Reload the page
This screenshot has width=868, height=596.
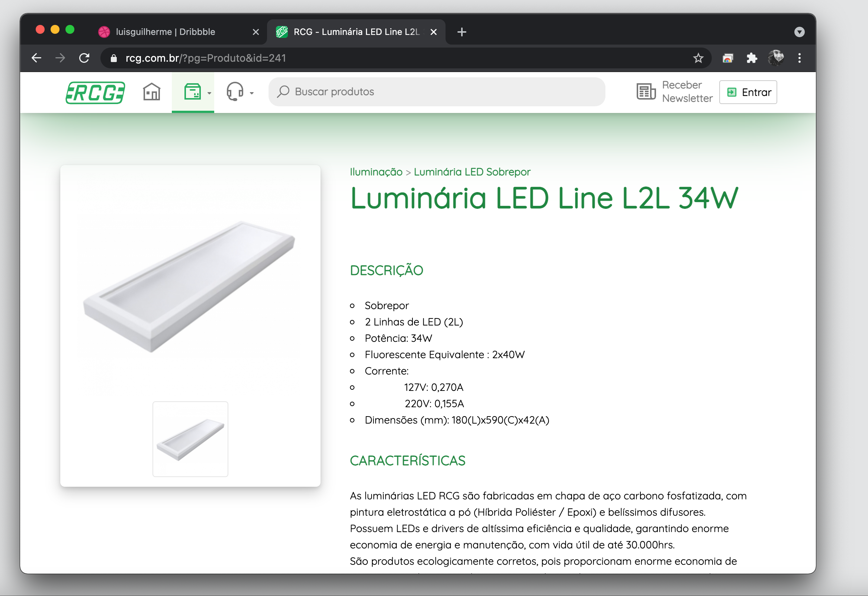pos(84,58)
